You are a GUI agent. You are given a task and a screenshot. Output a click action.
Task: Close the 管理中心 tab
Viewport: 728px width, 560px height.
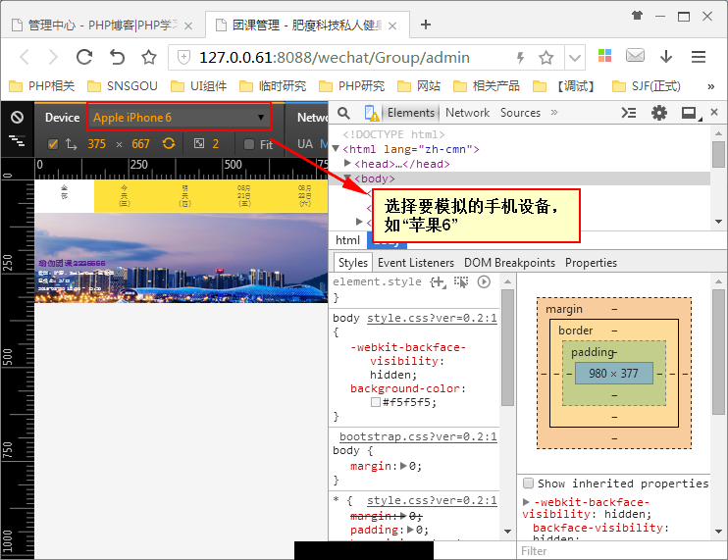click(x=188, y=25)
